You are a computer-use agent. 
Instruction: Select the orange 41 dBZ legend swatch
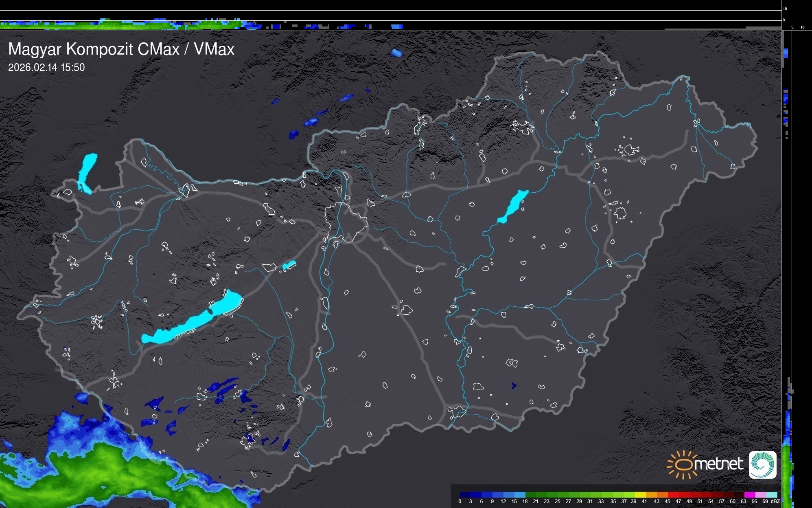point(651,495)
